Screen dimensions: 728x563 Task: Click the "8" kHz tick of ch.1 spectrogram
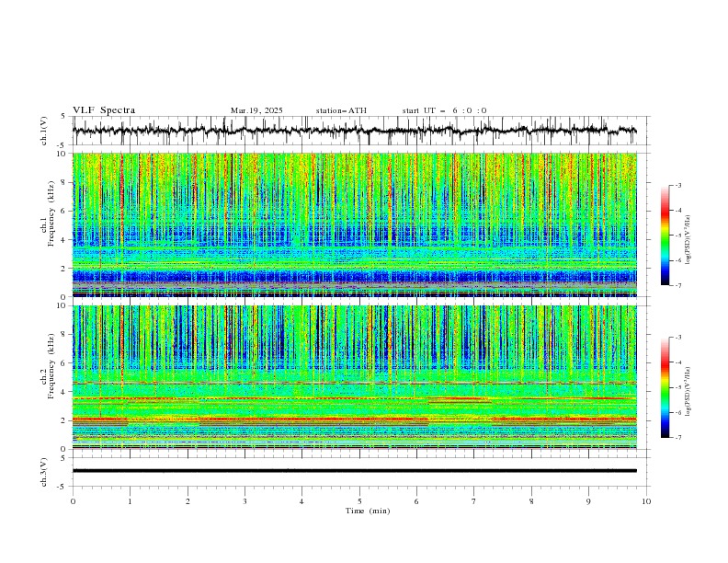65,182
